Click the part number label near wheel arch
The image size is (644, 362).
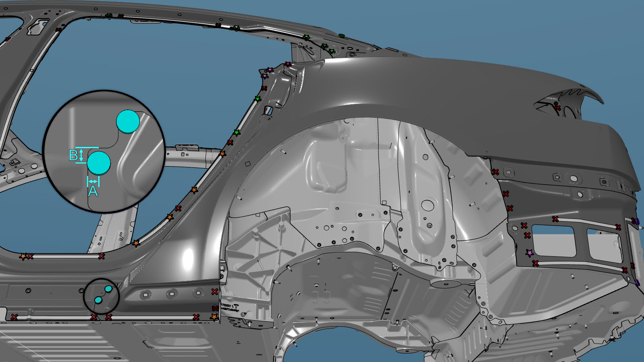229,308
